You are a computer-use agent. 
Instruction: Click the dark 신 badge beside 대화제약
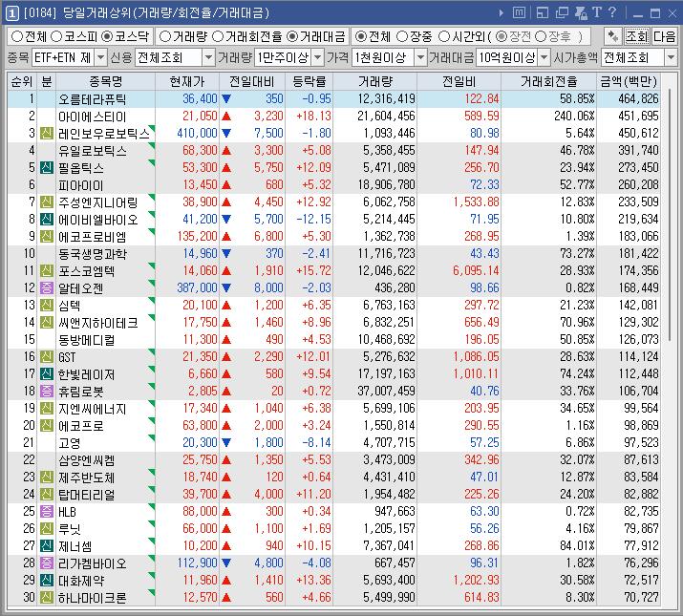[x=47, y=580]
